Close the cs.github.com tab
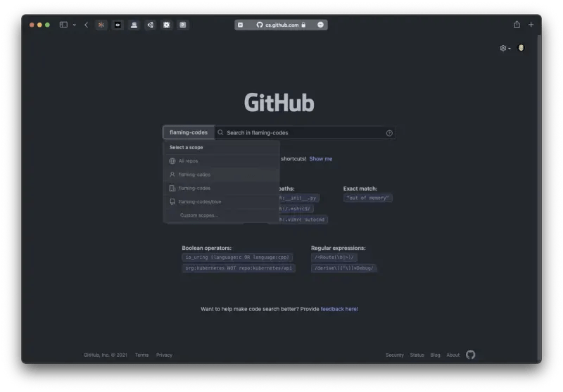The width and height of the screenshot is (563, 392). [x=241, y=25]
